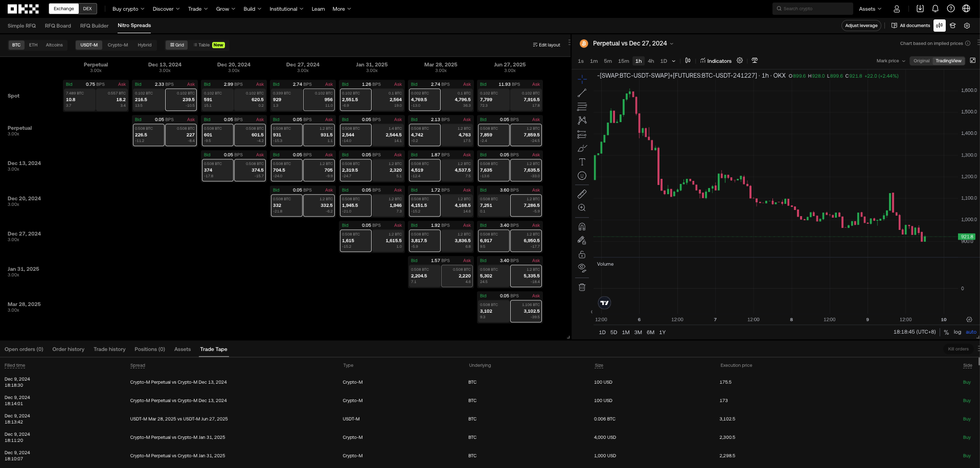Click the trash icon to remove drawings
This screenshot has height=468, width=980.
582,287
